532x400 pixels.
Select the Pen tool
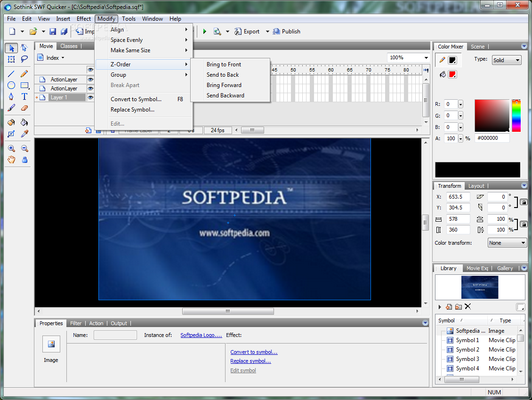11,96
